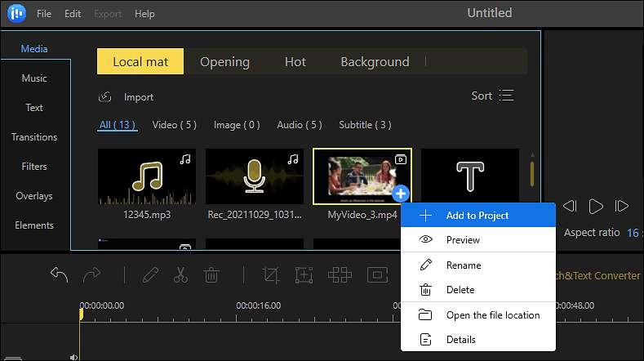This screenshot has height=361, width=644.
Task: Choose Add to Project from context menu
Action: coord(477,216)
